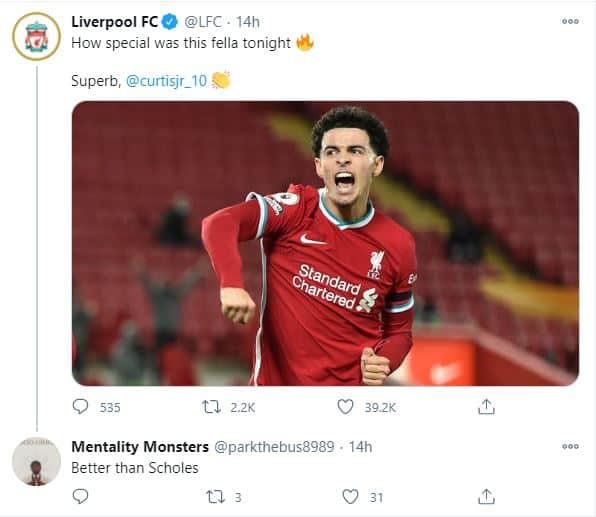The image size is (596, 517).
Task: Open the @curtisjr_10 mention link
Action: [166, 81]
